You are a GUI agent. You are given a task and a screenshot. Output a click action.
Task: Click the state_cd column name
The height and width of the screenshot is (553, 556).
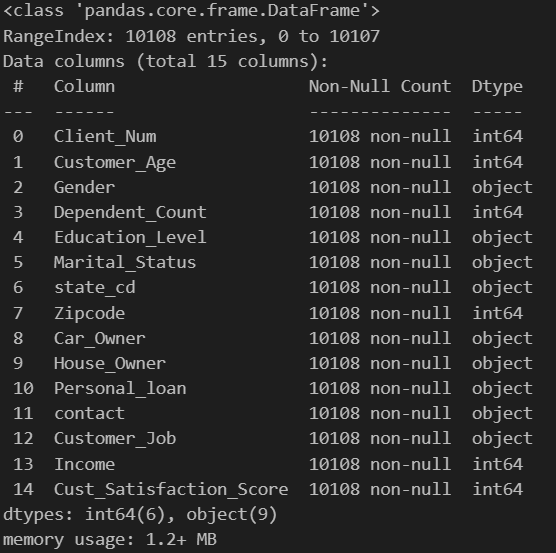click(95, 288)
